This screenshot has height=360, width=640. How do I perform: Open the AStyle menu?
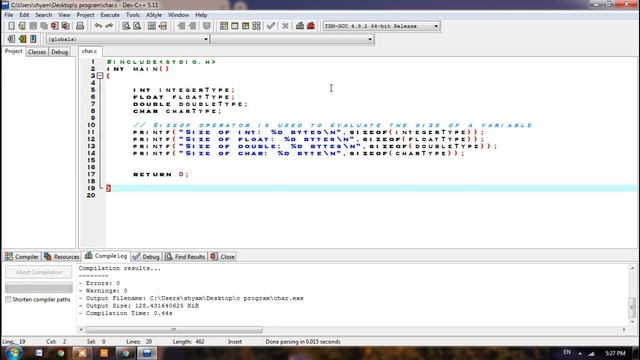pos(154,15)
